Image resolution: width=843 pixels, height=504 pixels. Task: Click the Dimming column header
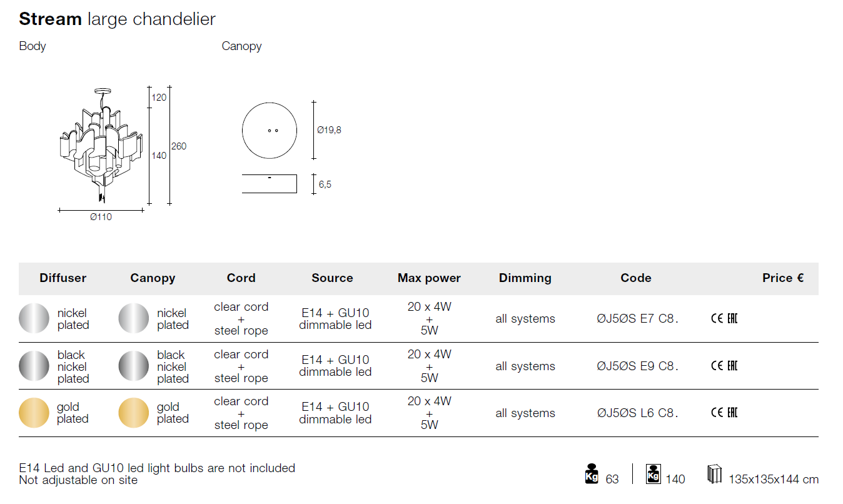(x=525, y=278)
